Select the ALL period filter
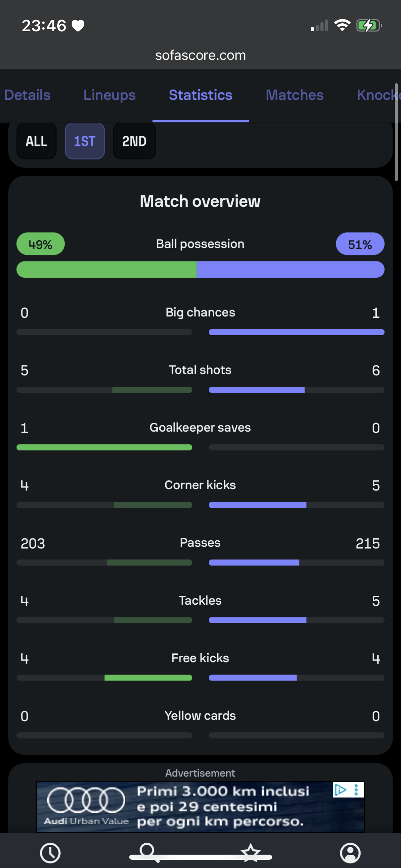 point(36,141)
